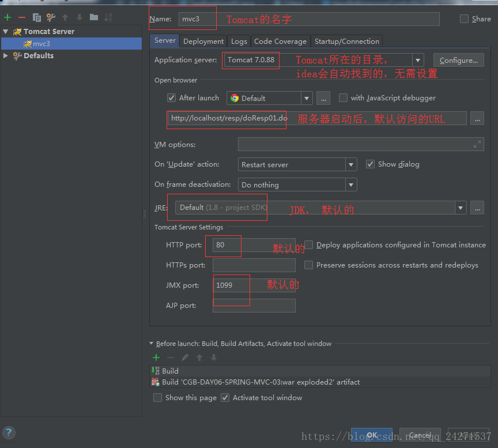Click ellipsis button beside URL field
The image size is (498, 448).
click(477, 119)
